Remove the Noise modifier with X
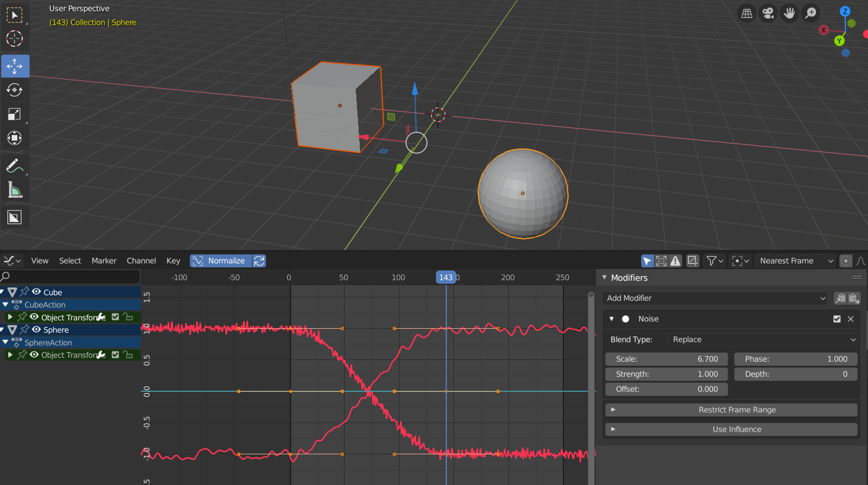Screen dimensions: 868x485 click(x=851, y=319)
